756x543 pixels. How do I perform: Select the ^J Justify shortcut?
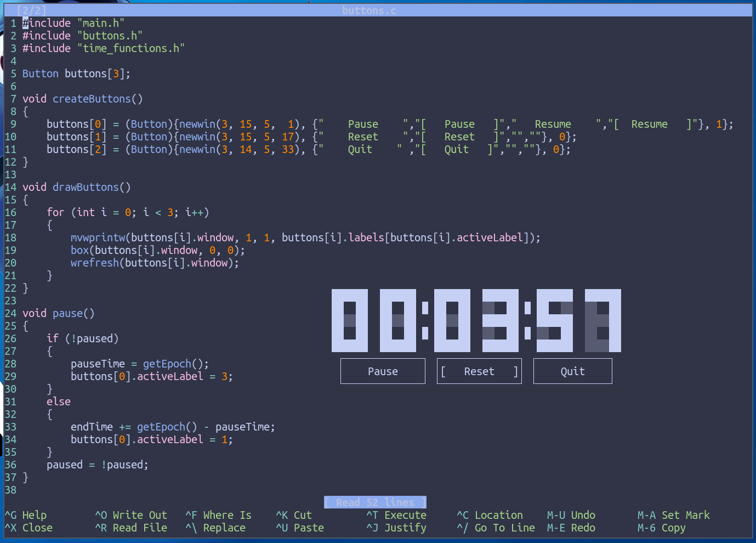396,528
